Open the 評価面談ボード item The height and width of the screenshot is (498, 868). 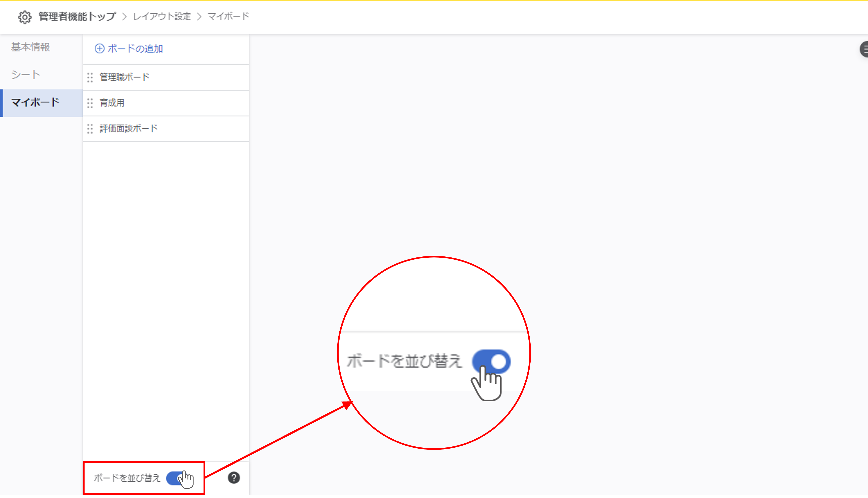point(129,129)
